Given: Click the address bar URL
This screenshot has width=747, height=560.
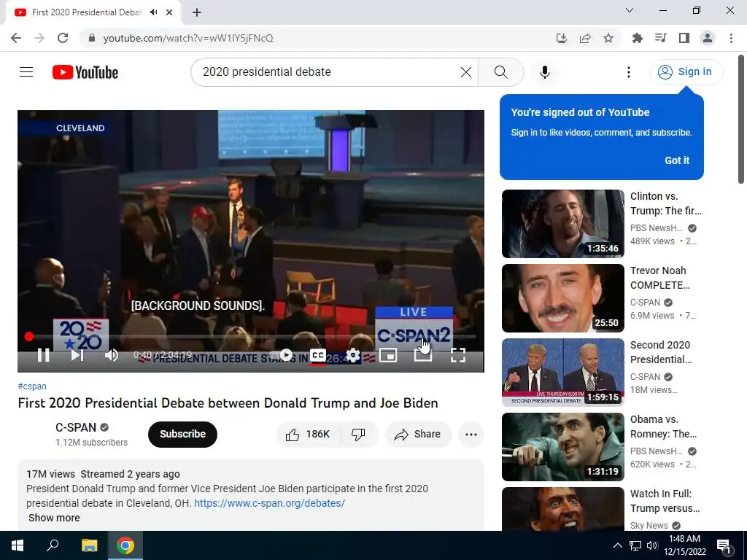Looking at the screenshot, I should pos(188,38).
